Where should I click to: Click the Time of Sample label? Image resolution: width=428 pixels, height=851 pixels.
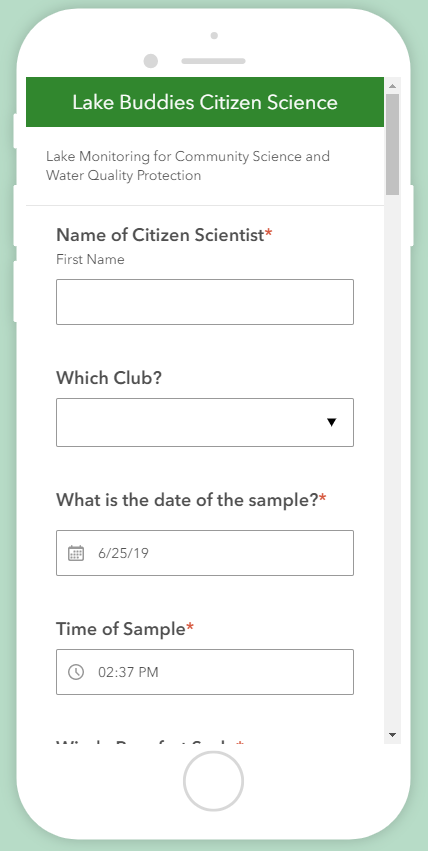tap(125, 629)
